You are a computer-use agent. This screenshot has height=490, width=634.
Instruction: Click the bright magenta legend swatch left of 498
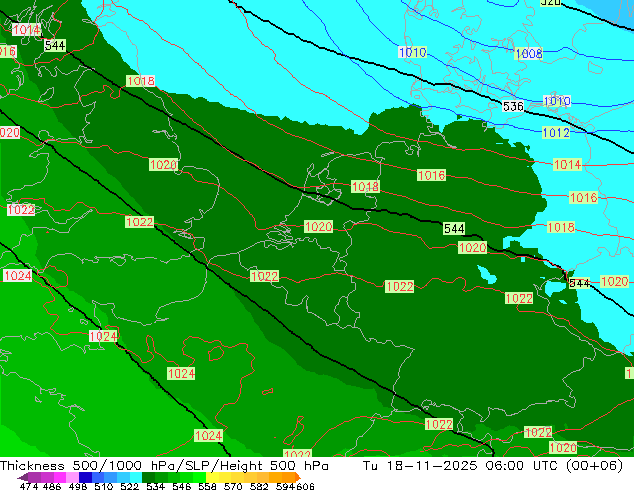[x=59, y=477]
